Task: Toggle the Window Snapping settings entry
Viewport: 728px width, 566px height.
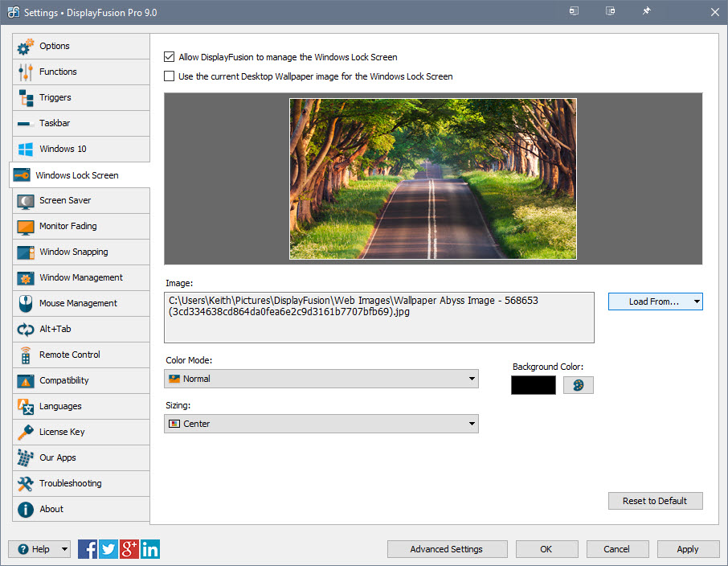Action: tap(27, 252)
